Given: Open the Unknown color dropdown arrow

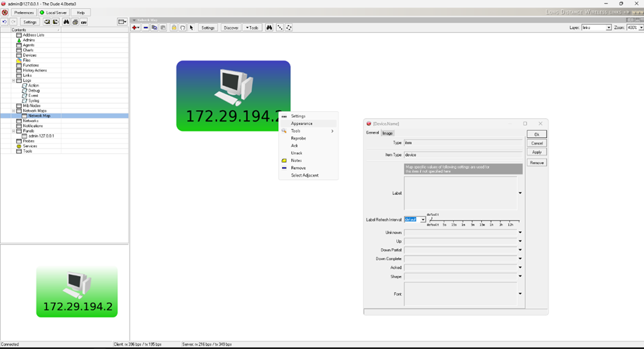Looking at the screenshot, I should (520, 233).
